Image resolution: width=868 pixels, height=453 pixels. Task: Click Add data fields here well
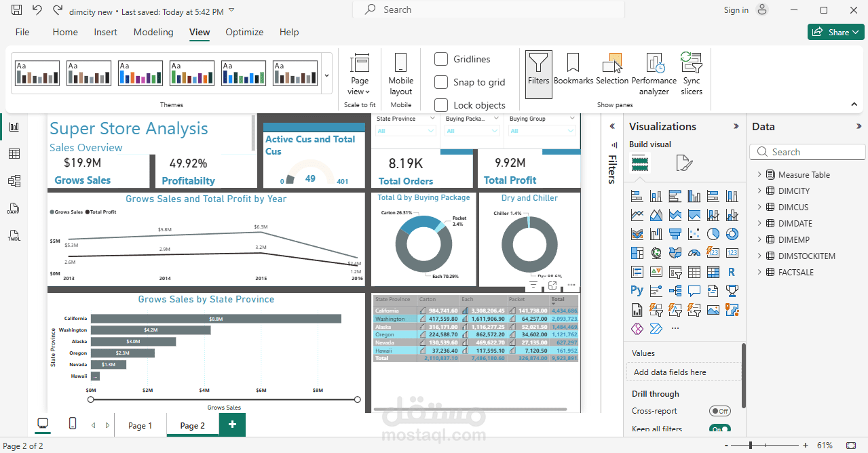click(684, 372)
